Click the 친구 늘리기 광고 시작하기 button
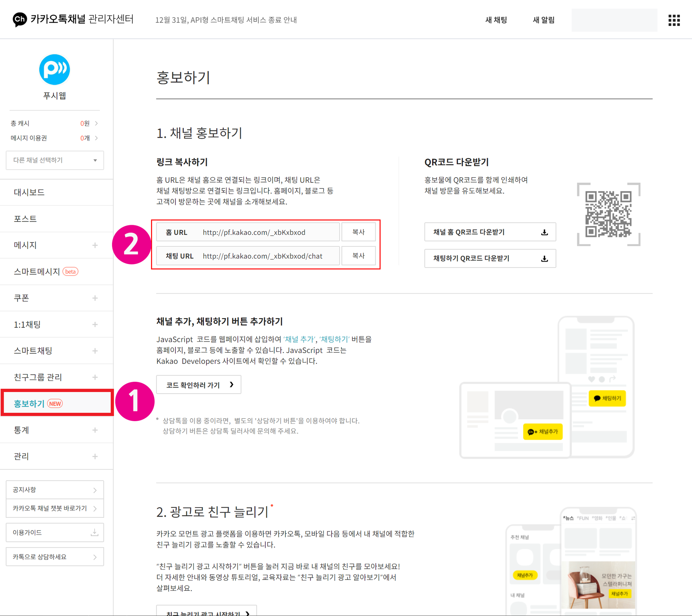Viewport: 692px width, 616px height. [x=207, y=611]
